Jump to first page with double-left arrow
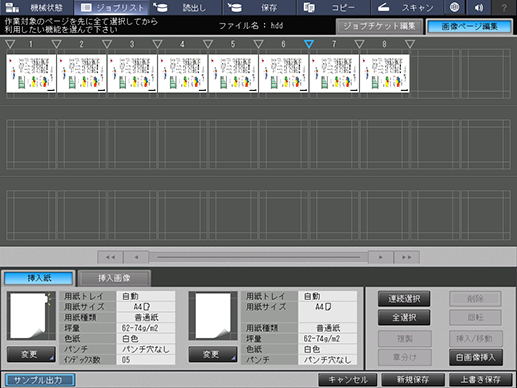The image size is (517, 388). (x=110, y=257)
